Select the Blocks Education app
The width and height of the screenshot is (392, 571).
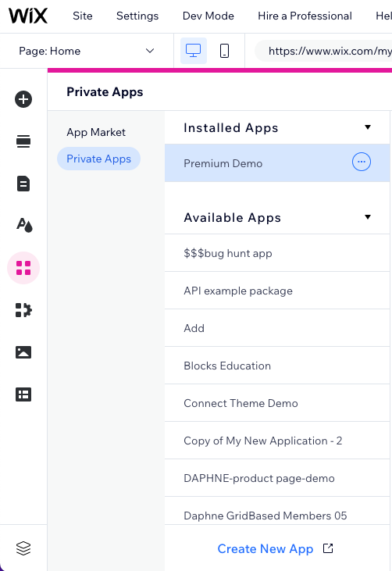(x=277, y=366)
